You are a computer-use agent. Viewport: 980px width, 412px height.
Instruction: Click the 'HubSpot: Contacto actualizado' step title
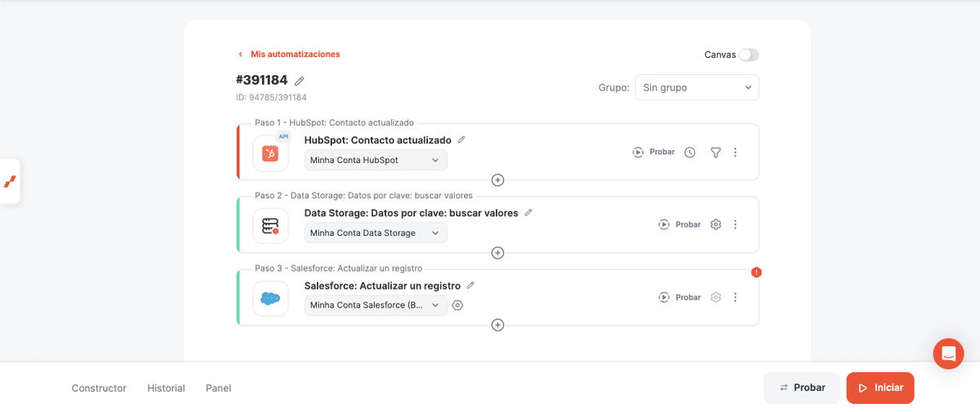point(377,140)
